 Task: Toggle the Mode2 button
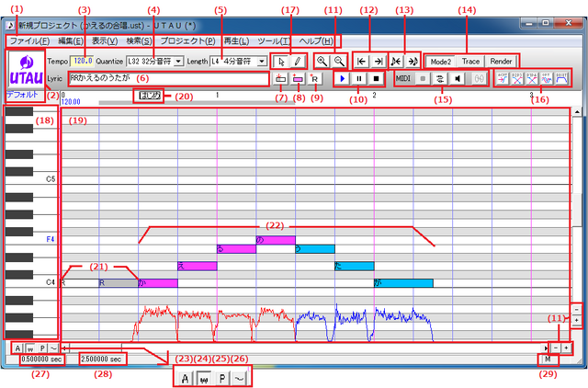(x=441, y=62)
